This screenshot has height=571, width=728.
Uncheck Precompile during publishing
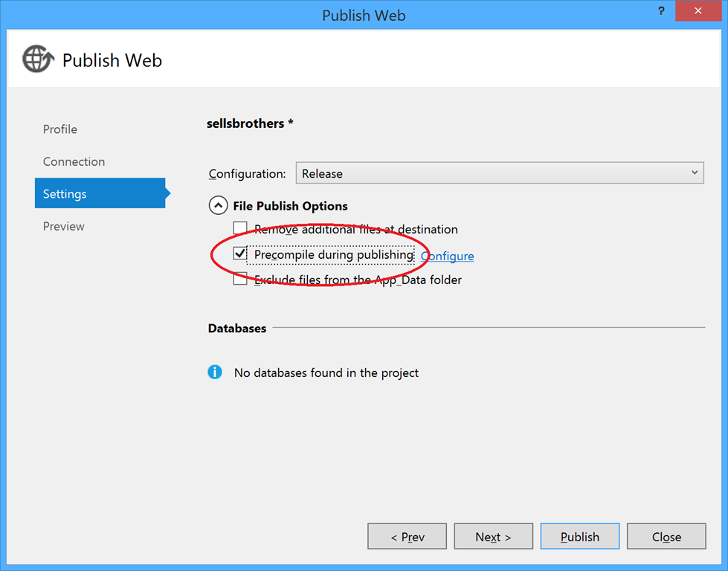tap(240, 254)
